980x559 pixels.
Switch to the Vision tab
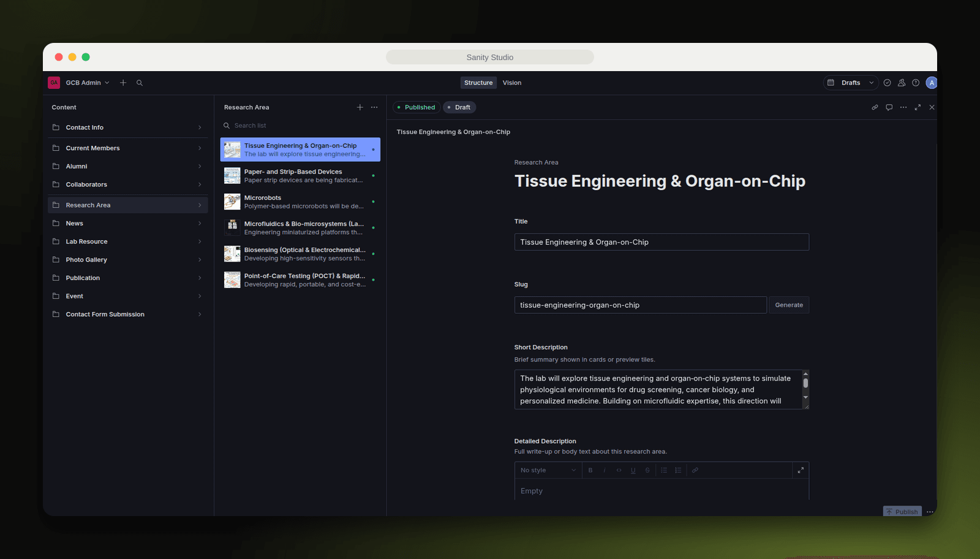click(x=512, y=83)
